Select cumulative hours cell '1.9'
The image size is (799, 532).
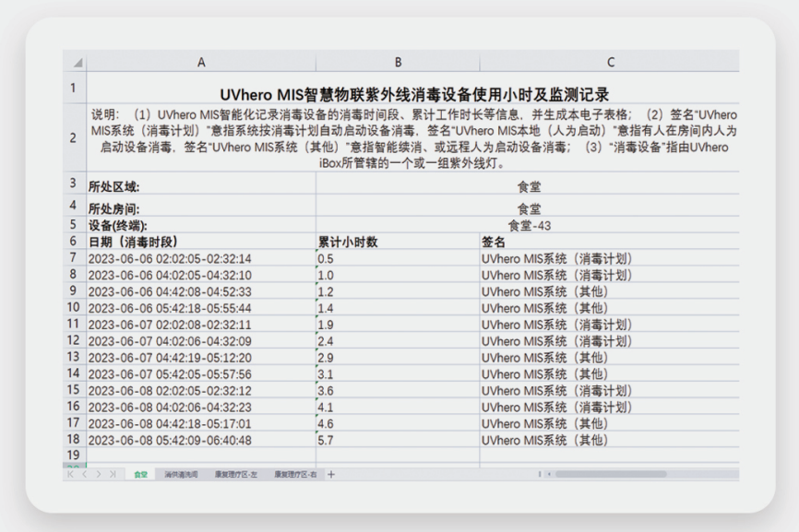398,325
